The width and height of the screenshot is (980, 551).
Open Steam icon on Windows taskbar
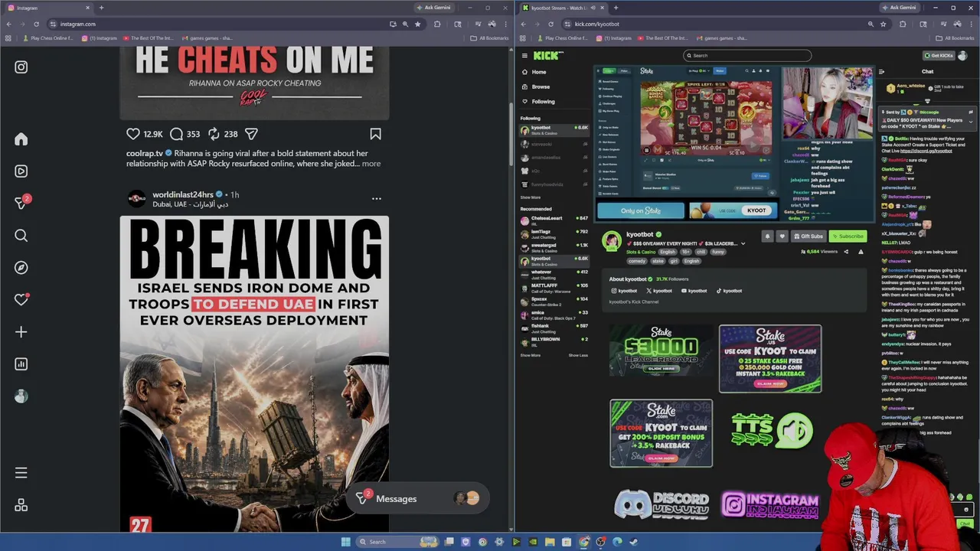tap(633, 542)
